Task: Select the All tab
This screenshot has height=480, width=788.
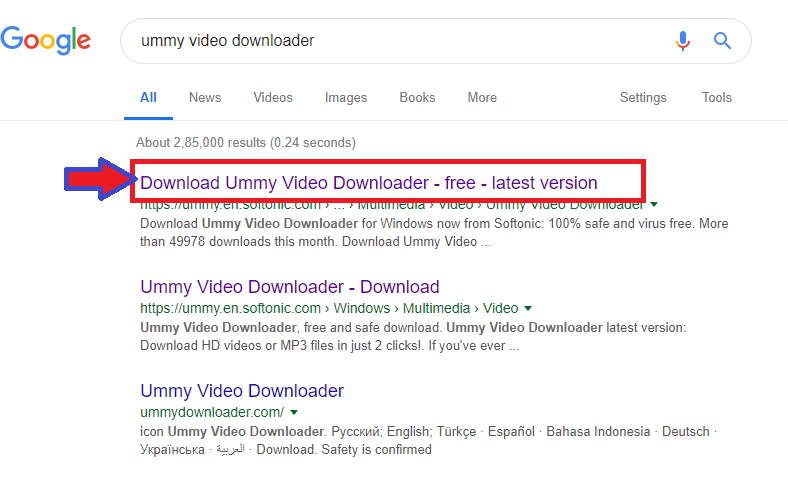Action: point(148,98)
